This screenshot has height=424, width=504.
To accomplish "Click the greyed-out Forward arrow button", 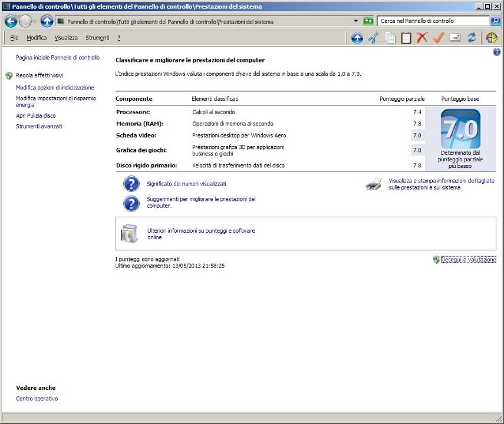I will (25, 22).
